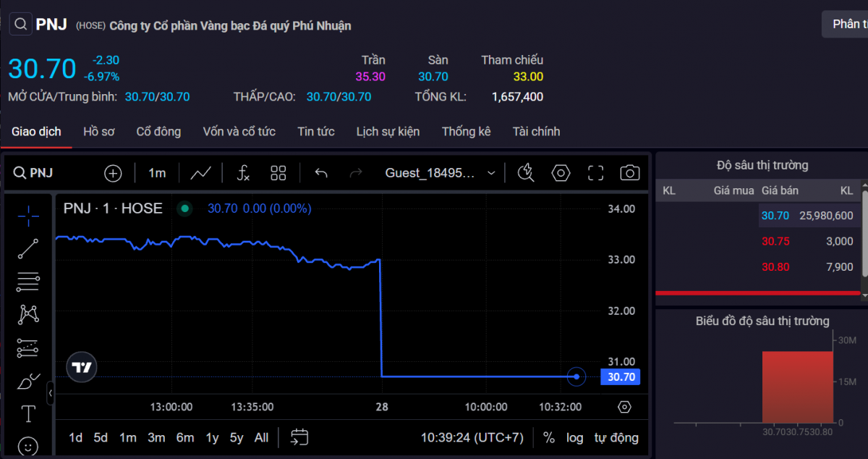Take a chart snapshot camera icon
Viewport: 868px width, 459px height.
click(630, 173)
